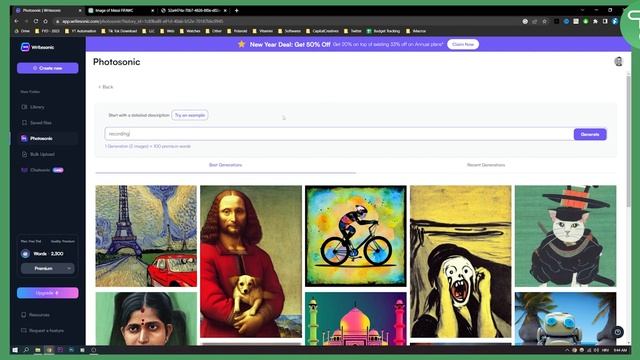This screenshot has width=640, height=360.
Task: Click the Library icon in the sidebar
Action: (x=24, y=107)
